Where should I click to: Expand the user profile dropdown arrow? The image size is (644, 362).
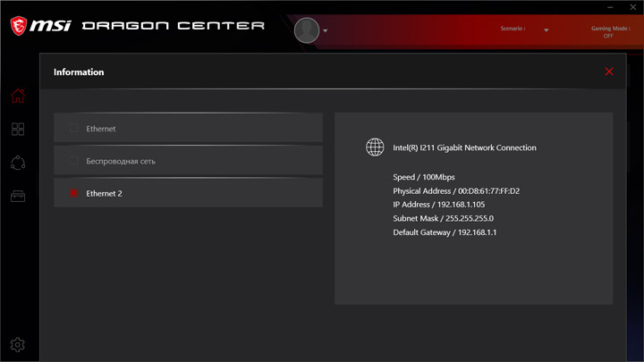point(326,30)
